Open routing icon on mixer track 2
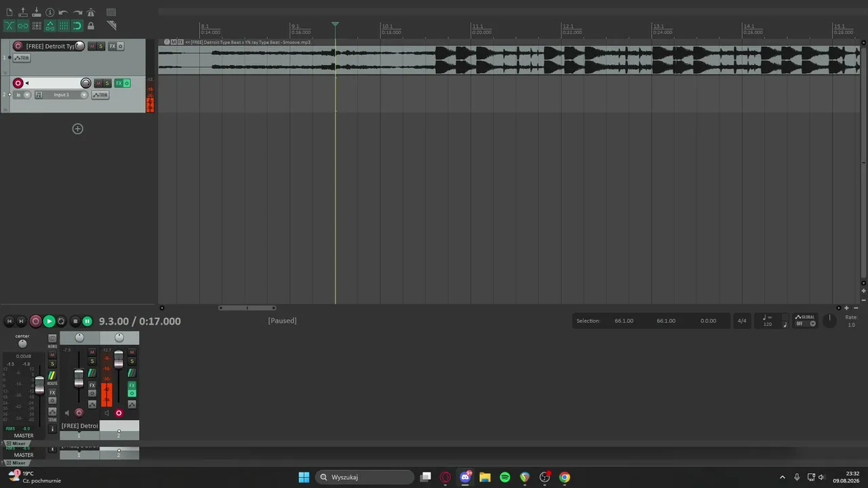868x488 pixels. click(132, 373)
